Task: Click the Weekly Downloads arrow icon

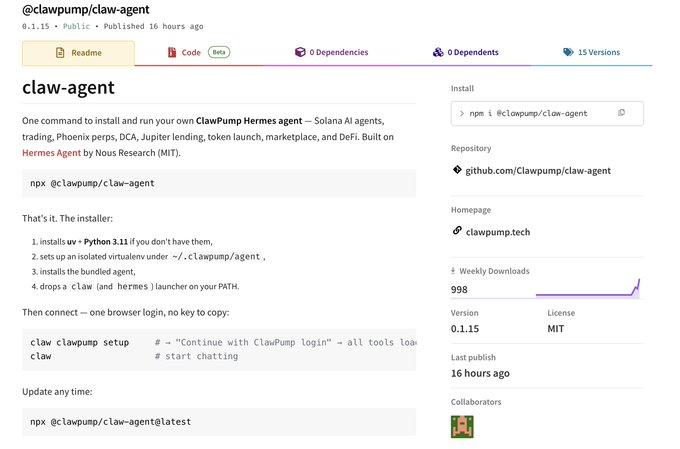Action: coord(453,271)
